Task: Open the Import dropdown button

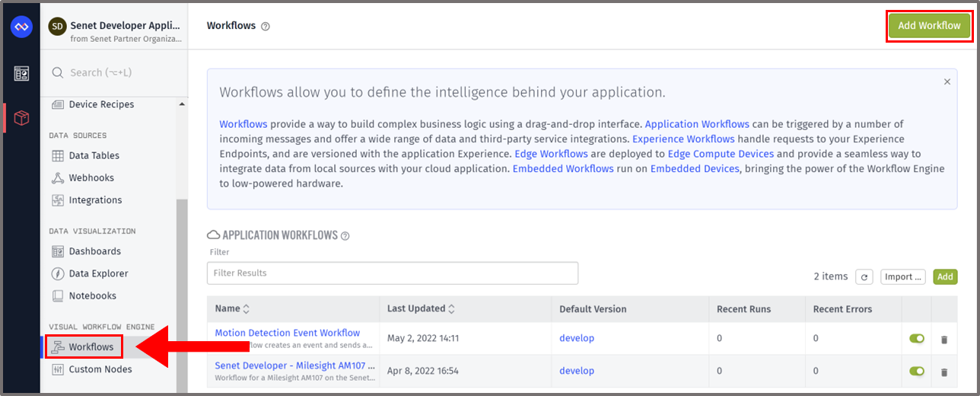Action: [903, 277]
